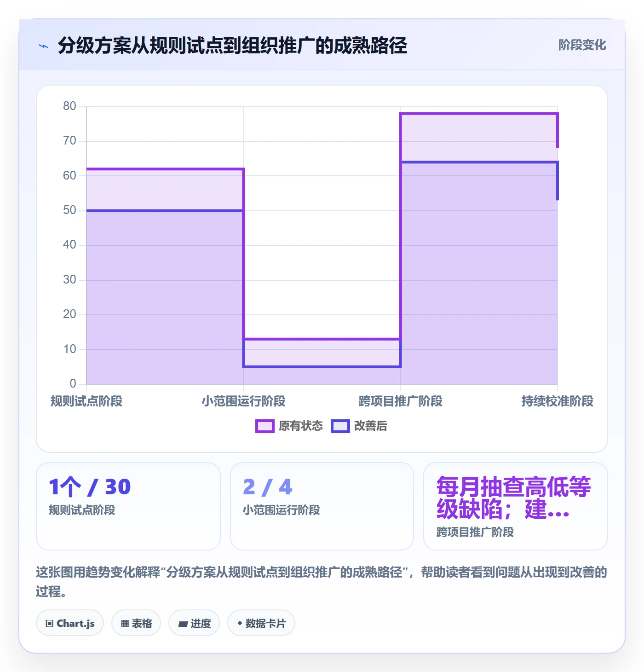Click the Chart.js tag chip
Screen dimensions: 644x672
70,623
